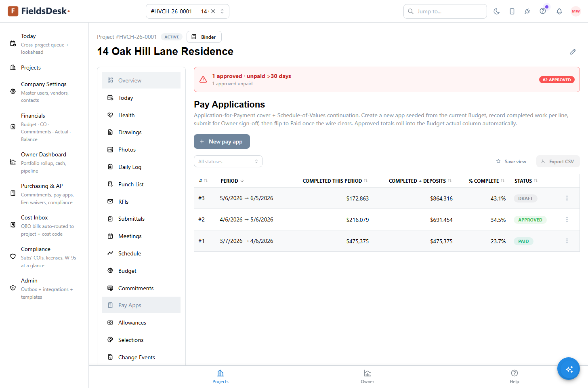Click Save view star icon
Screen dimensions: 588x388
click(x=498, y=161)
